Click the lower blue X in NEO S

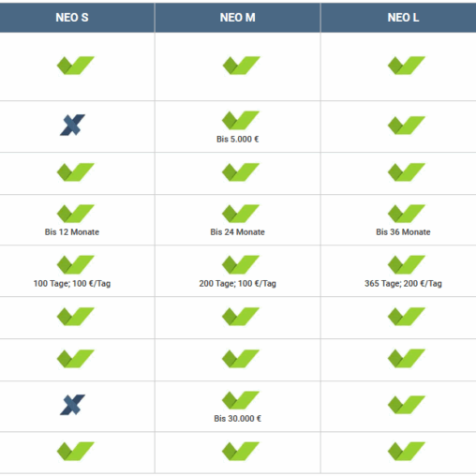point(72,405)
